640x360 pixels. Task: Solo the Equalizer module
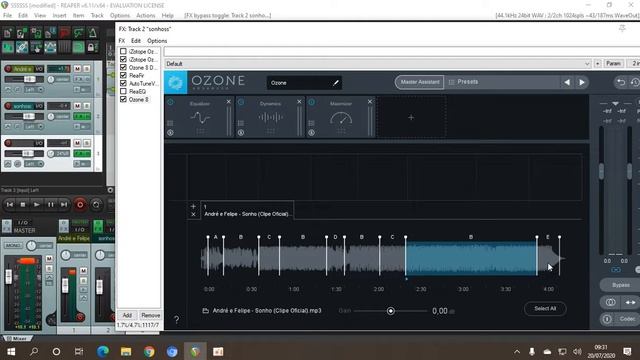click(171, 133)
